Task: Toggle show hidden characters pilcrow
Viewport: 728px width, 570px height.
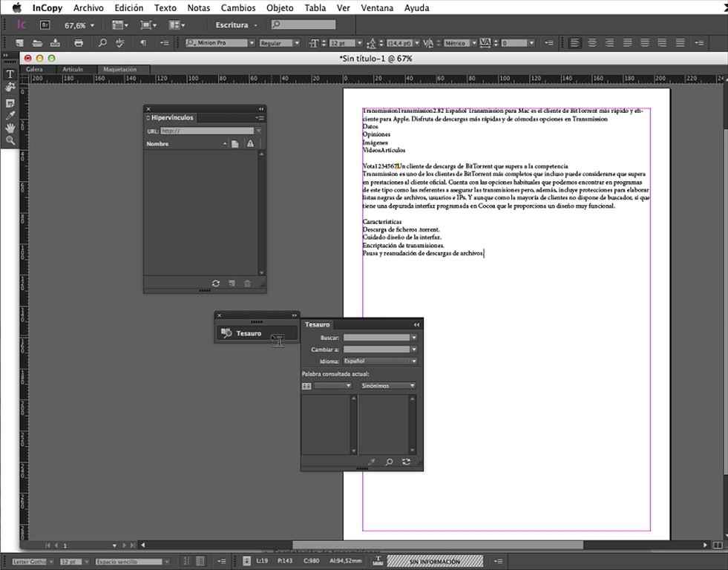Action: point(143,43)
